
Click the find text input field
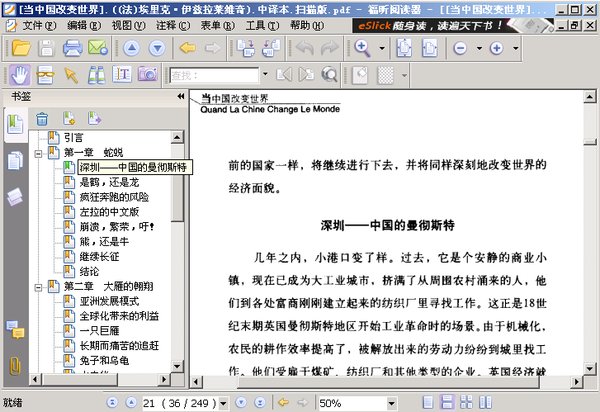(x=214, y=75)
